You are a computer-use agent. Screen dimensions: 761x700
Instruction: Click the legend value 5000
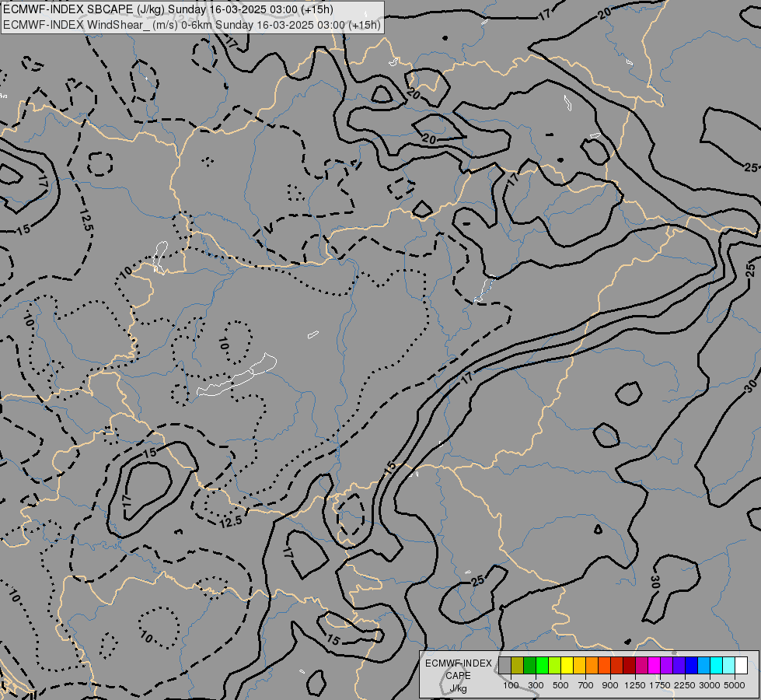coord(735,685)
